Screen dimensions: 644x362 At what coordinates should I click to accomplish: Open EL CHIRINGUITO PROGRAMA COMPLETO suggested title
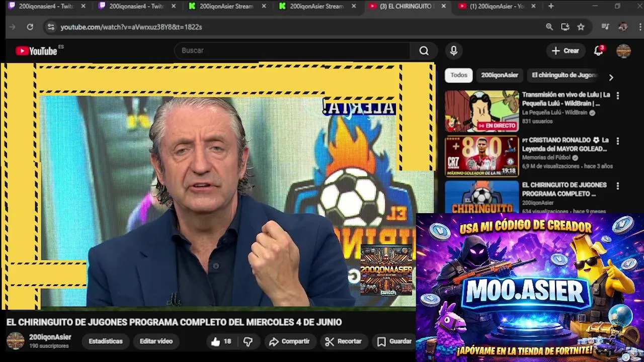coord(564,190)
